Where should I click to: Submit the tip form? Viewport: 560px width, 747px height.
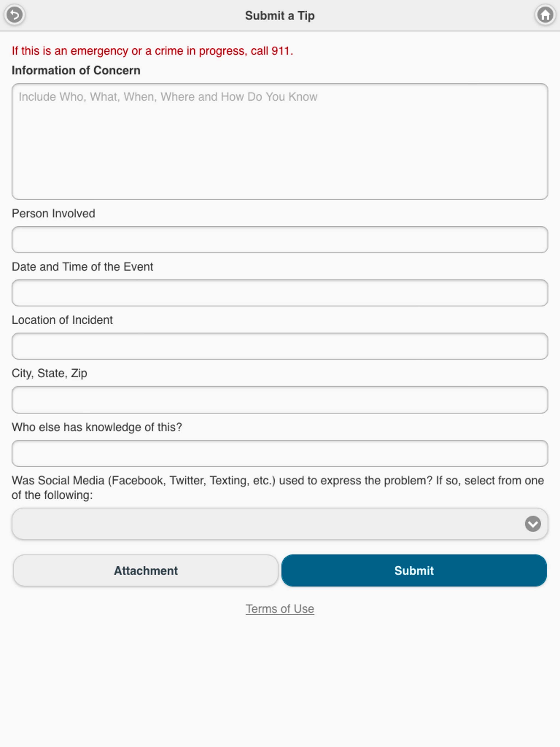point(414,570)
